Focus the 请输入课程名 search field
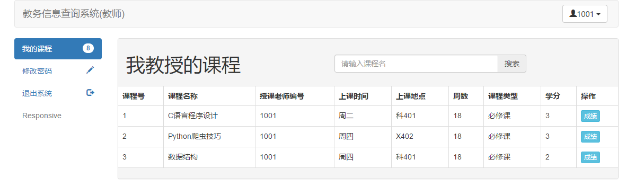644x195 pixels. [x=416, y=64]
